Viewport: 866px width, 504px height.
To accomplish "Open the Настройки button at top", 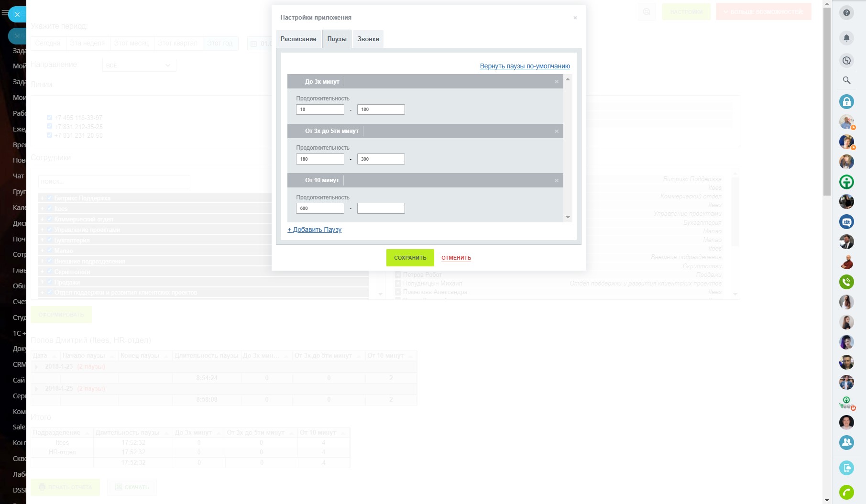I will tap(686, 12).
